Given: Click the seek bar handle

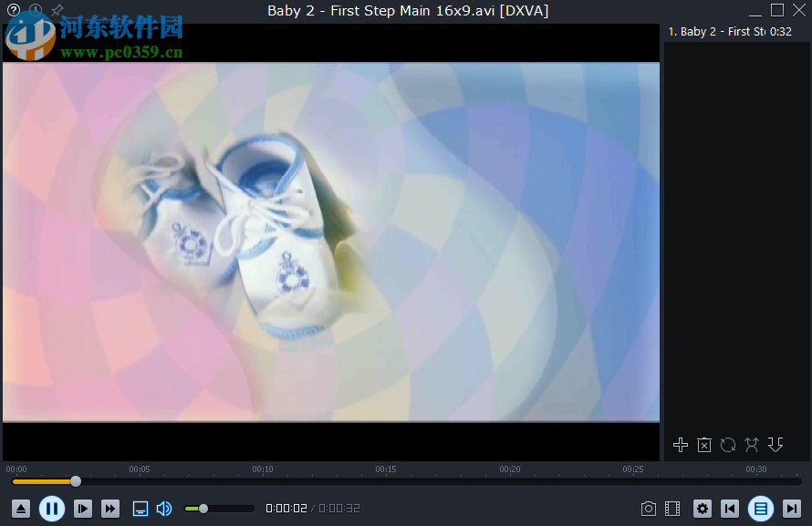Looking at the screenshot, I should (x=76, y=481).
